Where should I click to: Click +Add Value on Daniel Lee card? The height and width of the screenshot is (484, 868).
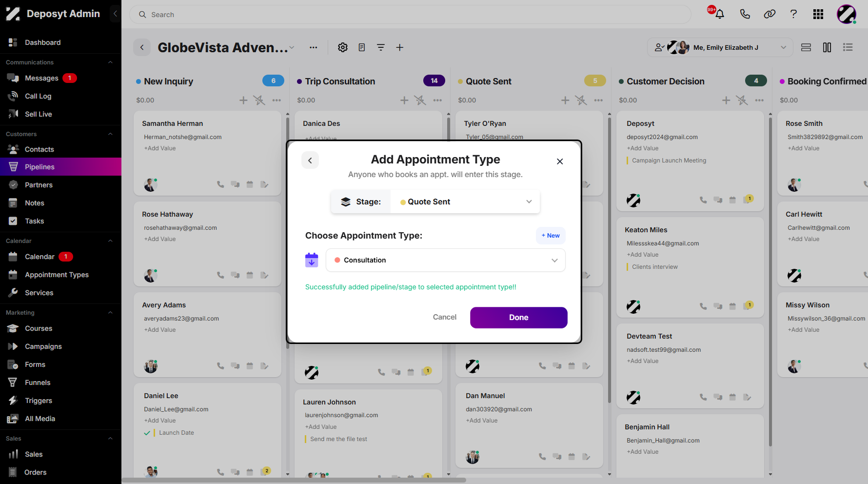click(160, 421)
